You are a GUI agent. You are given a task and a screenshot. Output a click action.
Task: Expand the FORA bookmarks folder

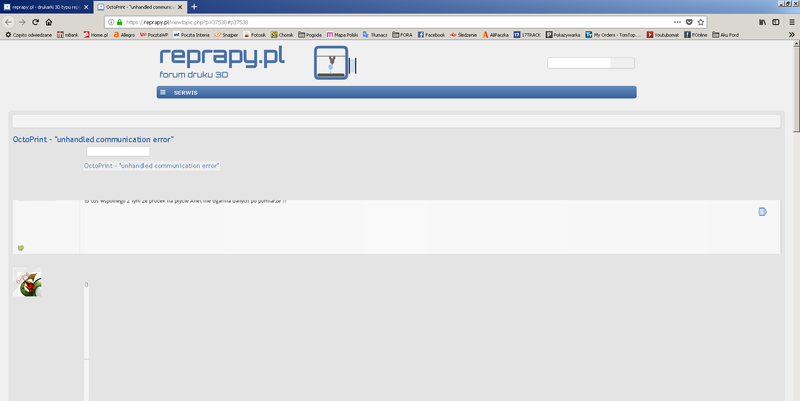pyautogui.click(x=403, y=35)
